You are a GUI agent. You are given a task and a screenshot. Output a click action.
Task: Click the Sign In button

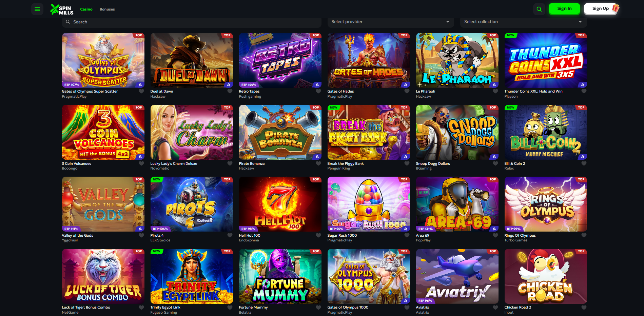[564, 8]
